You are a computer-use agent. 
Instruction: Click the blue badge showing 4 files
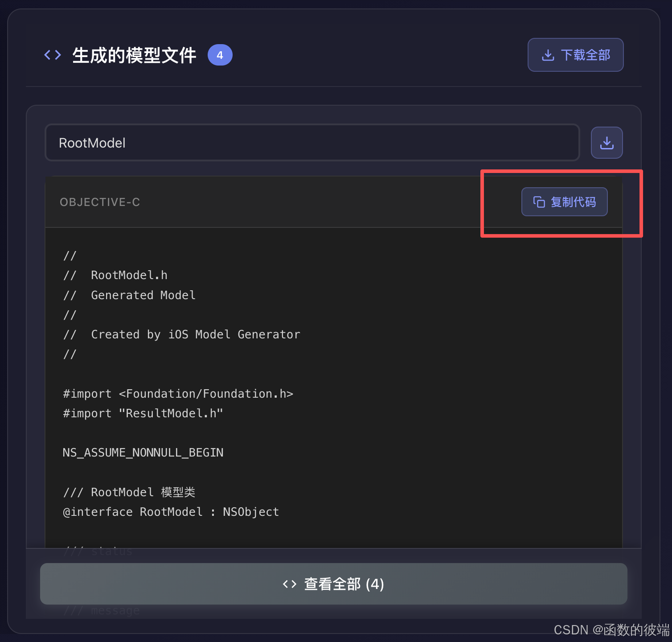coord(220,55)
